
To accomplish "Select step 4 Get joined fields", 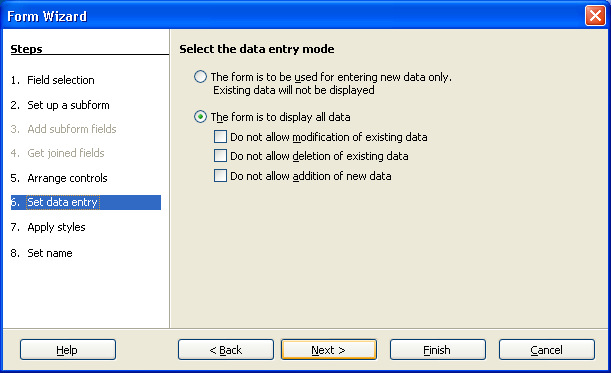I will coord(58,153).
